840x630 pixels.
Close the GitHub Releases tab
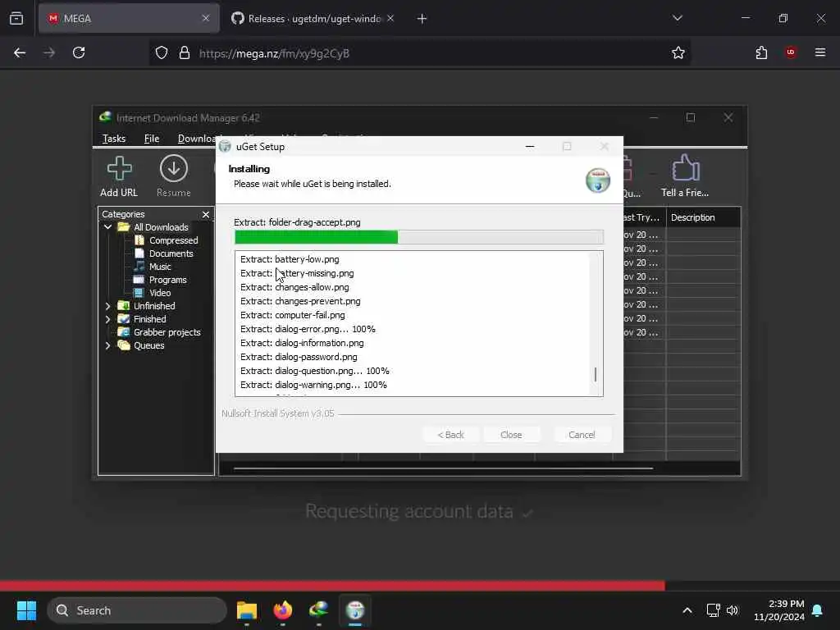(390, 18)
